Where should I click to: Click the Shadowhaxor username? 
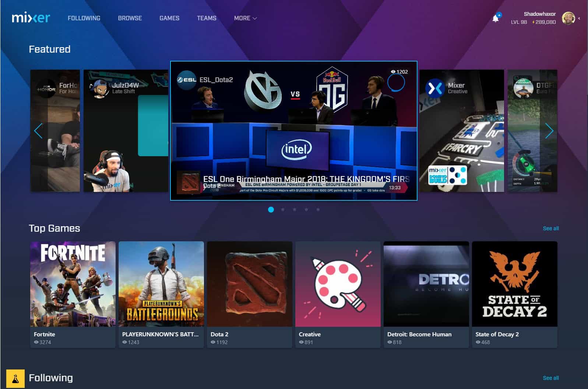click(x=540, y=14)
